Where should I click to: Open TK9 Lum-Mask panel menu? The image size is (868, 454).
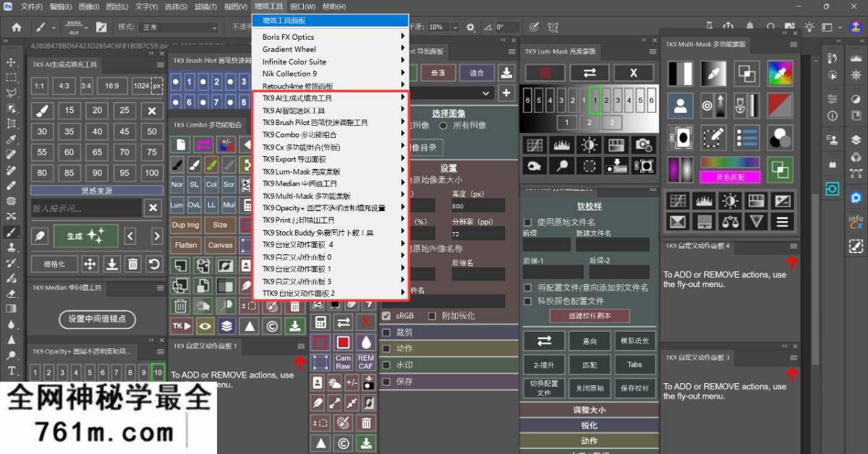point(653,51)
